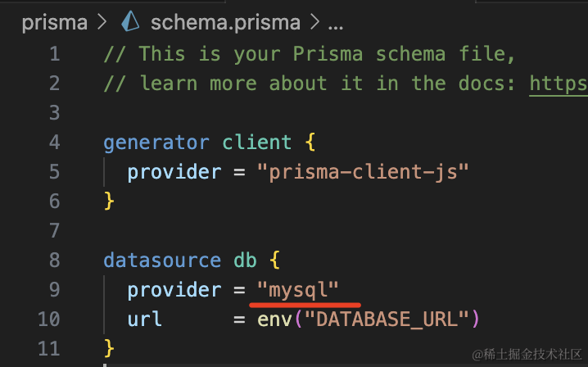
Task: Click chevron after schema.prisma breadcrumb
Action: pyautogui.click(x=315, y=22)
